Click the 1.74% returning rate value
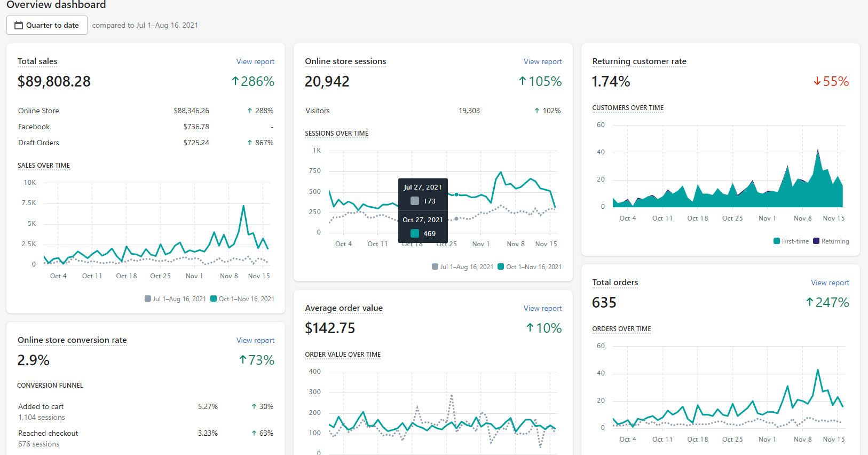Screen dimensions: 868x455 (x=611, y=81)
